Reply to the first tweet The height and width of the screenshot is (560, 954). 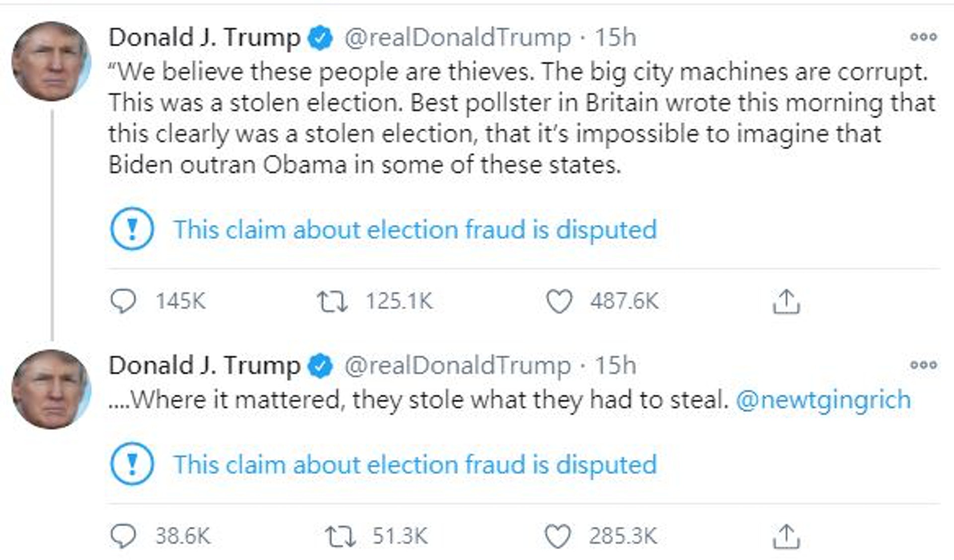point(123,301)
